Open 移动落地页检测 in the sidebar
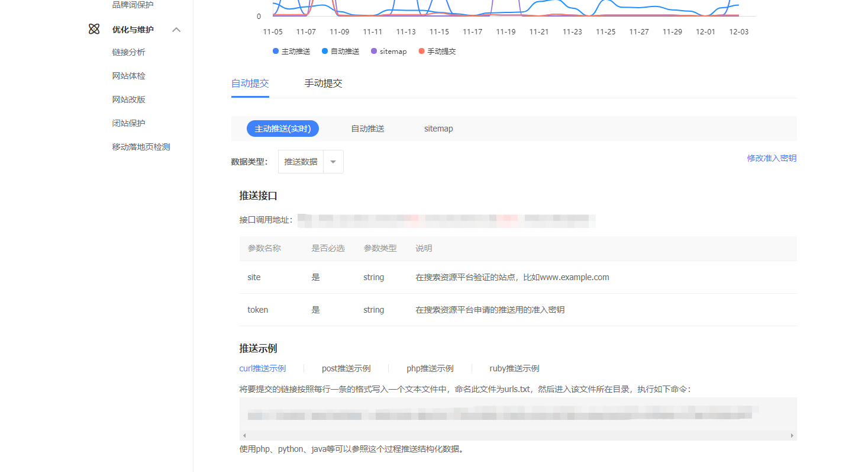Screen dimensions: 868x472 [x=141, y=147]
